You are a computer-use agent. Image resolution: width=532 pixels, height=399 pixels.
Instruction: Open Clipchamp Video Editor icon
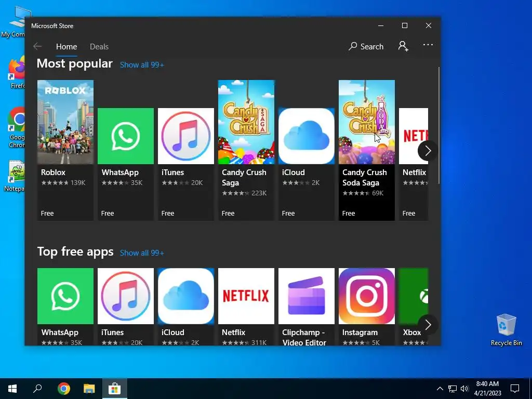tap(307, 296)
